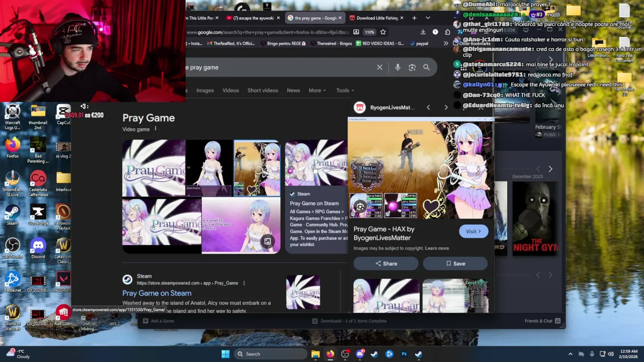Screen dimensions: 644x362
Task: Click the Visit button
Action: [x=473, y=231]
